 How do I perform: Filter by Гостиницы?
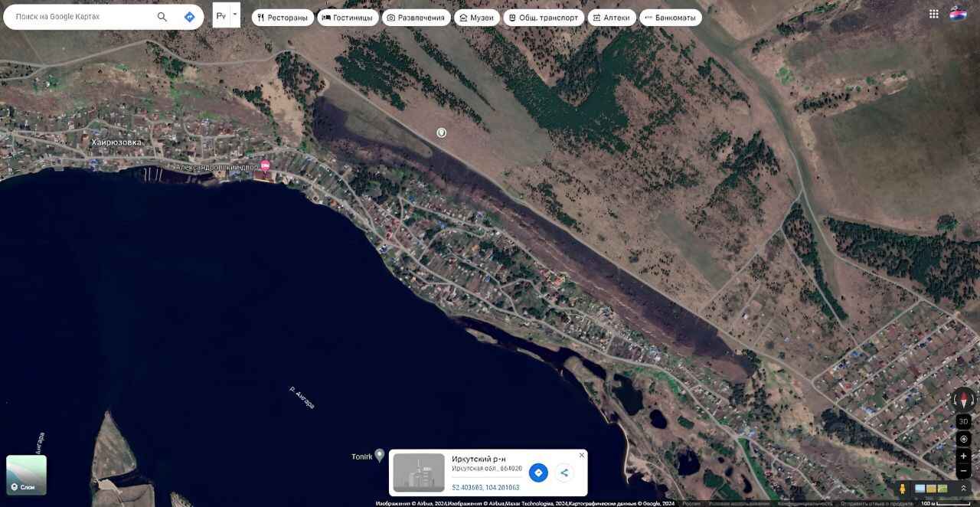(x=348, y=18)
